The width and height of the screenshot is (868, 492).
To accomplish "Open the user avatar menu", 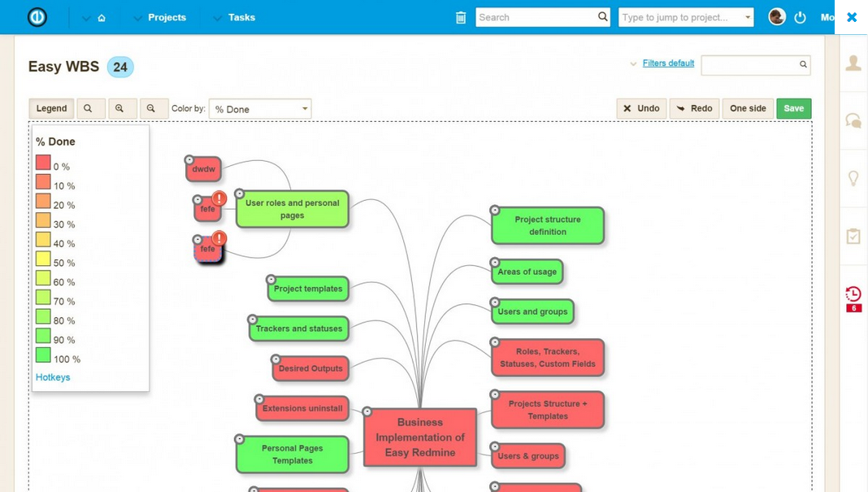I will 777,16.
